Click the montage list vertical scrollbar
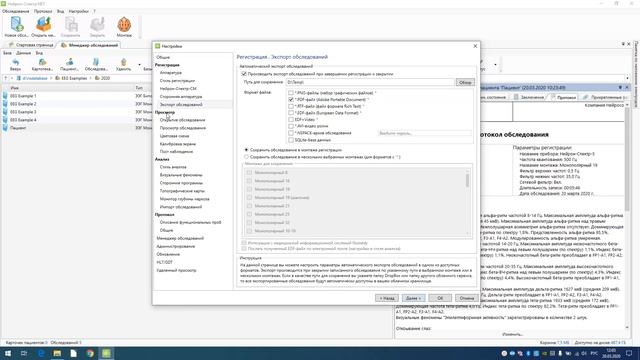640x360 pixels. coord(467,202)
